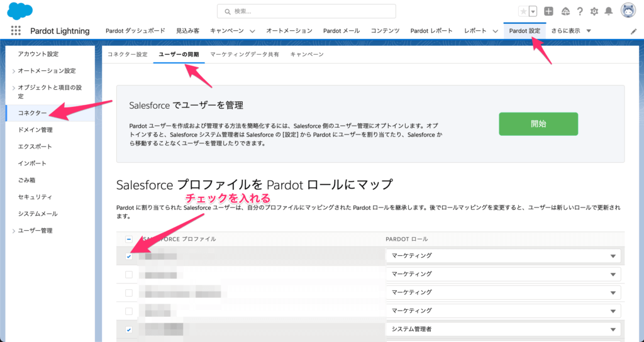Expand the オートメーション設定 sidebar chevron
This screenshot has width=644, height=342.
click(14, 71)
